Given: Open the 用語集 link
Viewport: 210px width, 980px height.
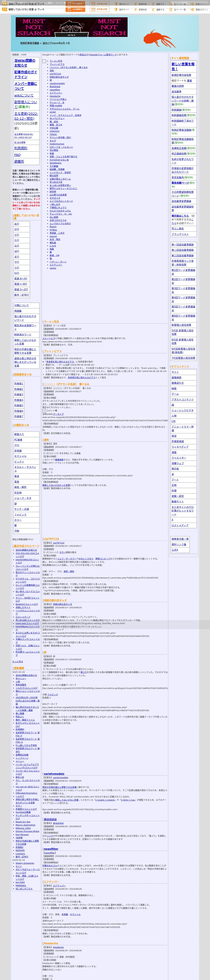Looking at the screenshot, I should coord(18,311).
